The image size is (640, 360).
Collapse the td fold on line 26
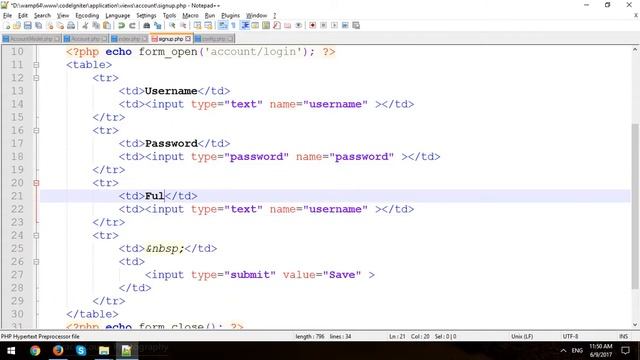(36, 262)
